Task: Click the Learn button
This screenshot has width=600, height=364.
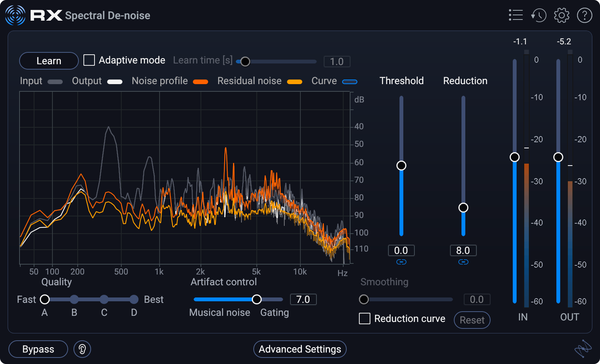Action: pyautogui.click(x=49, y=61)
